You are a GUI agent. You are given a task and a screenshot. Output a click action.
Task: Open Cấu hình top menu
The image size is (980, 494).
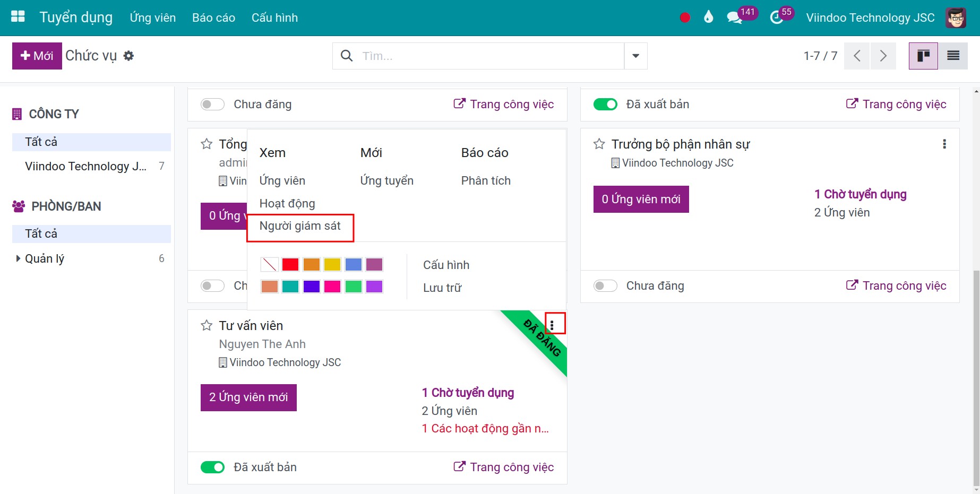(274, 18)
